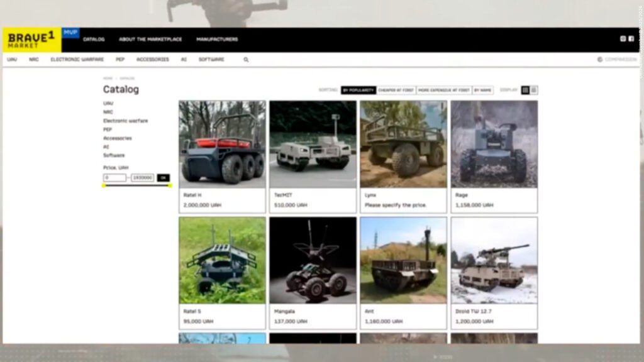This screenshot has height=362, width=644.
Task: Switch to grid display view
Action: (526, 90)
